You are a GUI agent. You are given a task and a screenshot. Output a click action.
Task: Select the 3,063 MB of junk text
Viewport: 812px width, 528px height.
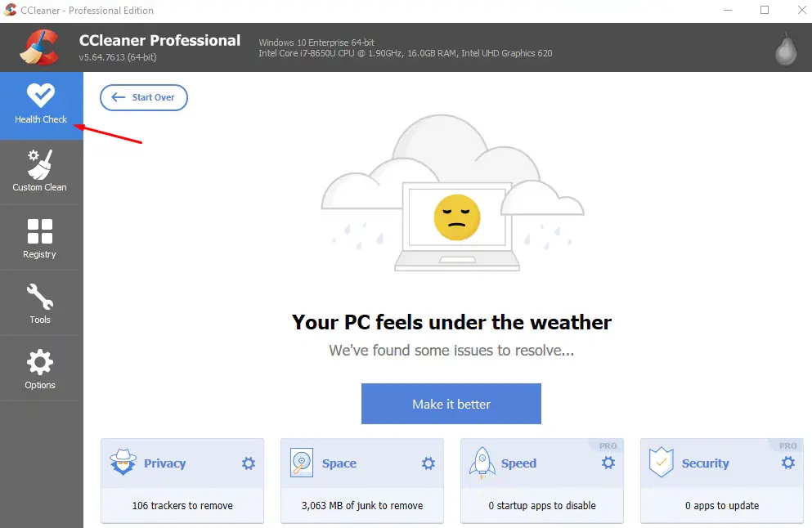(362, 506)
